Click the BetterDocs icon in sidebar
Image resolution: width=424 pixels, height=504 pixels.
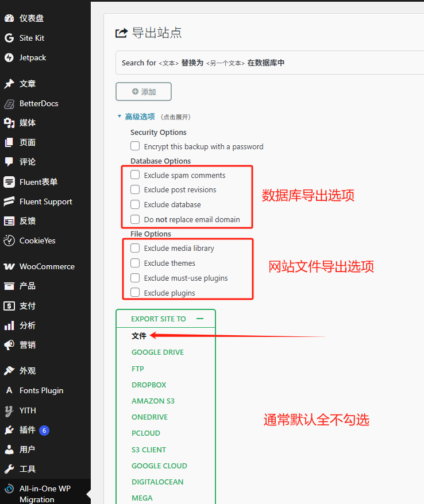tap(9, 103)
